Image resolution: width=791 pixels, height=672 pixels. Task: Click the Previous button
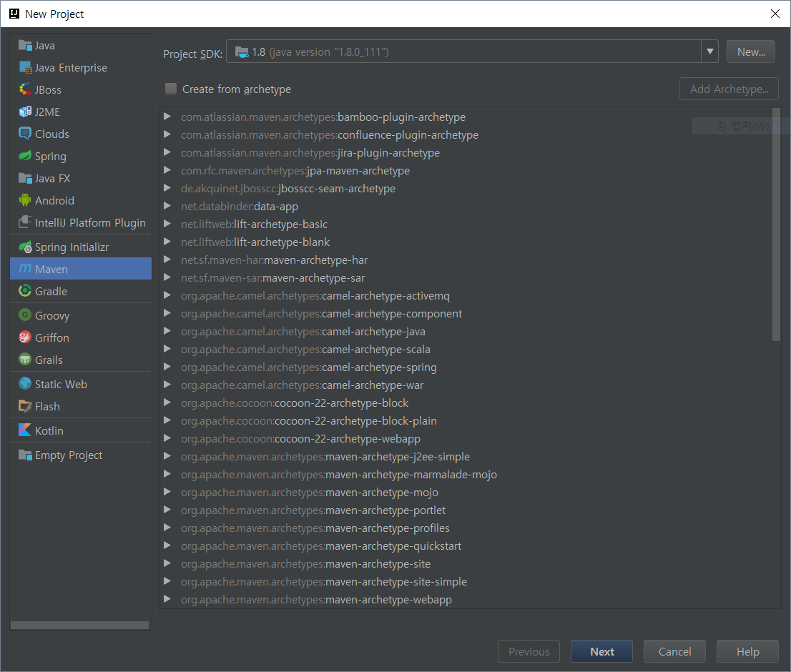coord(529,651)
